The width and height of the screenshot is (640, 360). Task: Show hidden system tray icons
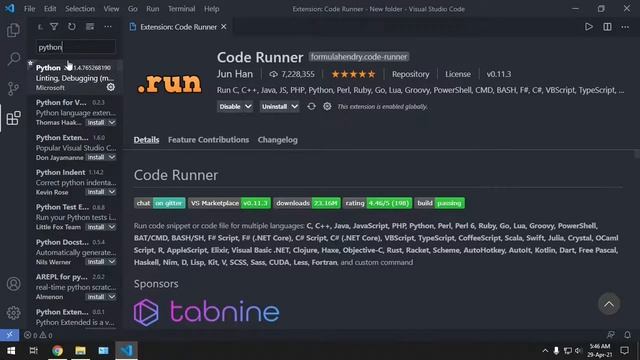click(545, 351)
